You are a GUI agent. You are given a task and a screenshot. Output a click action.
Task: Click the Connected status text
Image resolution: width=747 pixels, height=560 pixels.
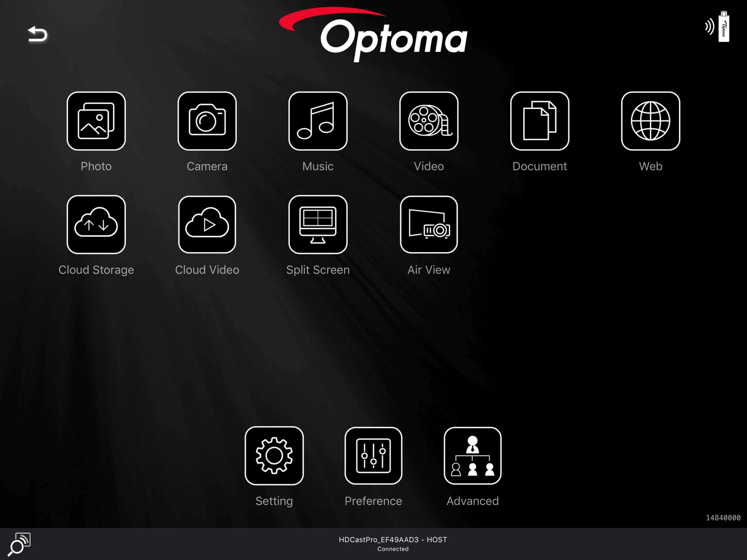393,549
